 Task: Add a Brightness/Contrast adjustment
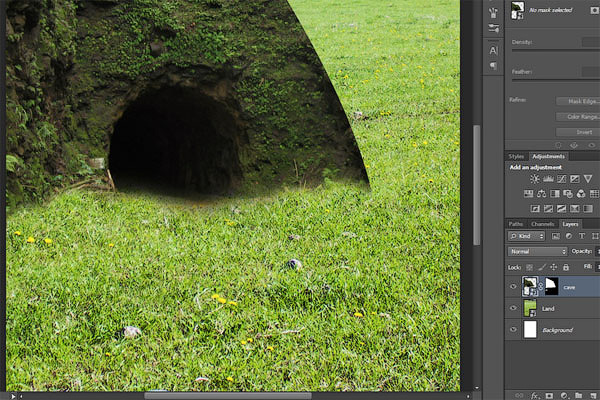[x=535, y=179]
